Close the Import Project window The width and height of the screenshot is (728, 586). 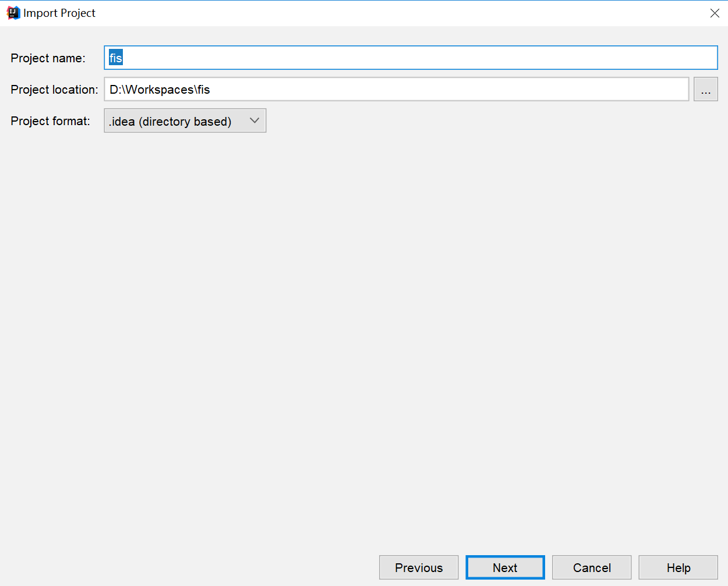715,13
